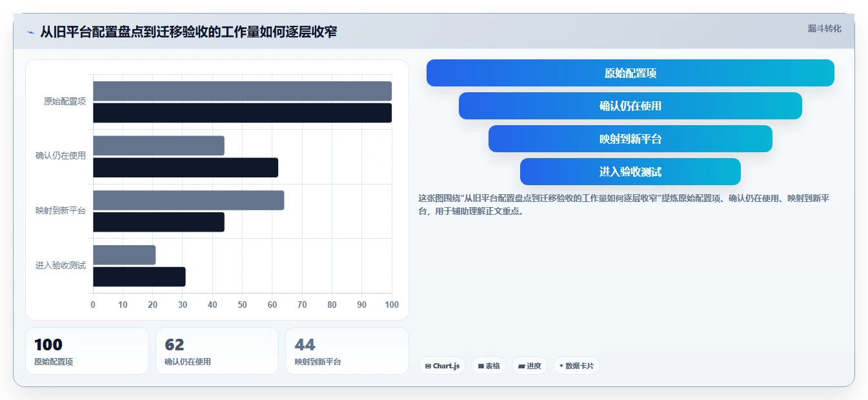Click the gray chart bar for 进入验收测试
The height and width of the screenshot is (400, 868).
(124, 255)
